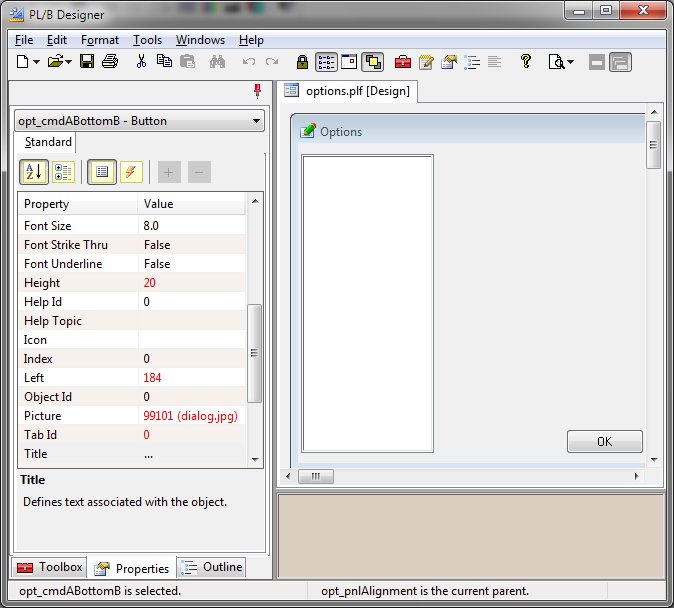674x608 pixels.
Task: Switch to the Outline tab
Action: [212, 567]
